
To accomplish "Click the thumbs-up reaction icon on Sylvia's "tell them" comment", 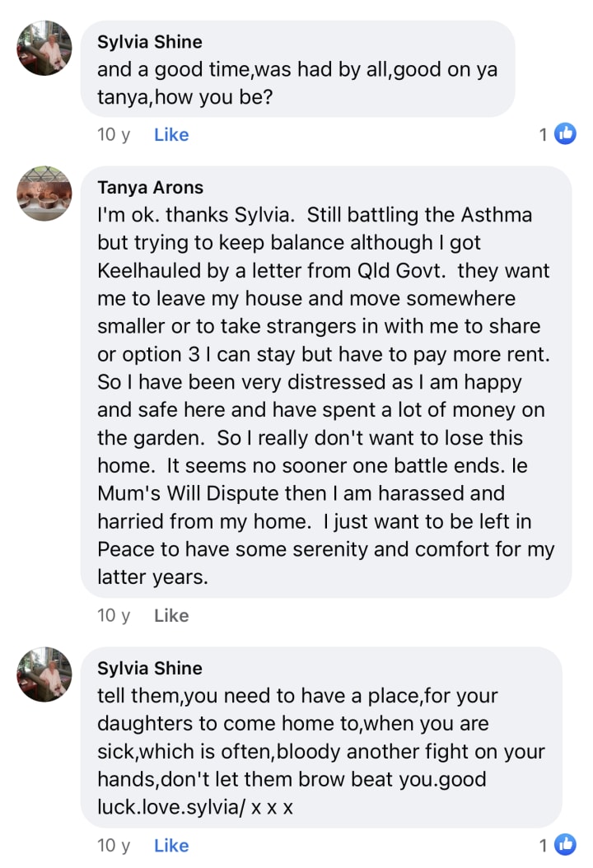I will [565, 845].
